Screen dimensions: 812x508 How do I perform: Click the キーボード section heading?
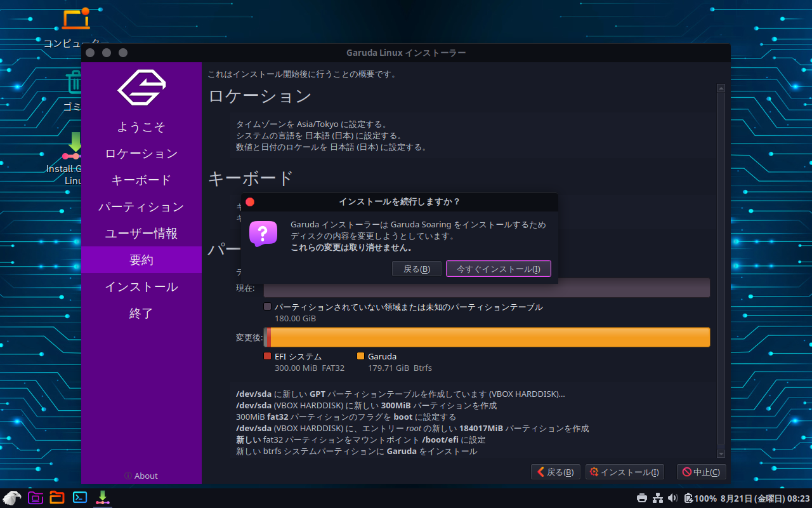(x=251, y=178)
